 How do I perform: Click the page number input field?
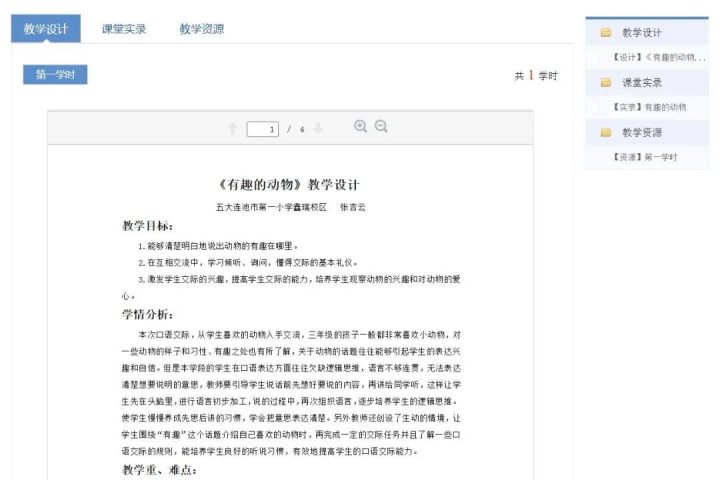[263, 129]
